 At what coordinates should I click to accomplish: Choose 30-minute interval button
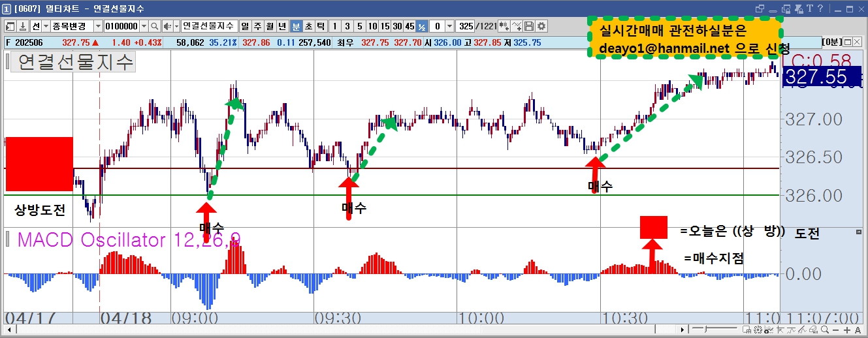click(396, 26)
